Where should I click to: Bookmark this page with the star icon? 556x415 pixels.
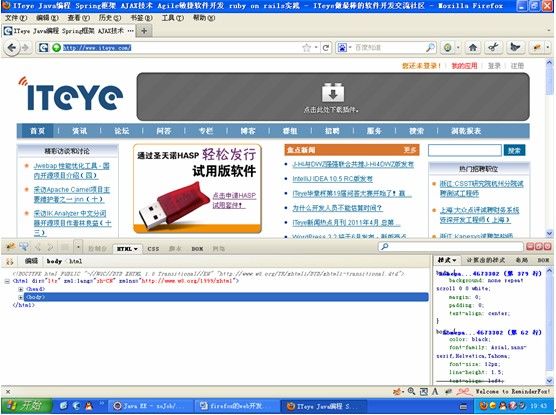(306, 48)
